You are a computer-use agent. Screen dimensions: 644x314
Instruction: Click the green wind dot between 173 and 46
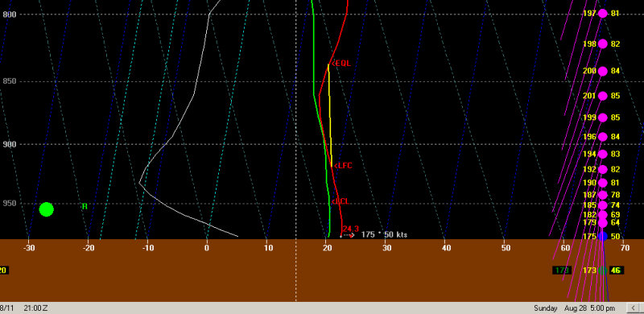click(x=602, y=271)
